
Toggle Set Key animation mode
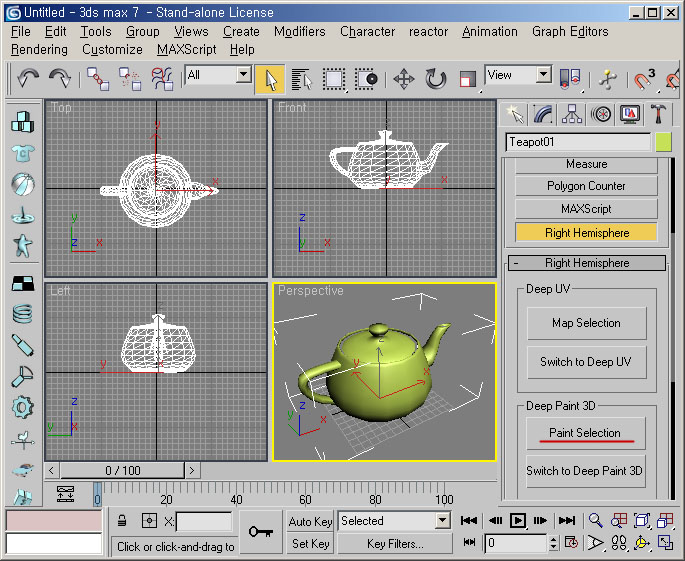[310, 544]
